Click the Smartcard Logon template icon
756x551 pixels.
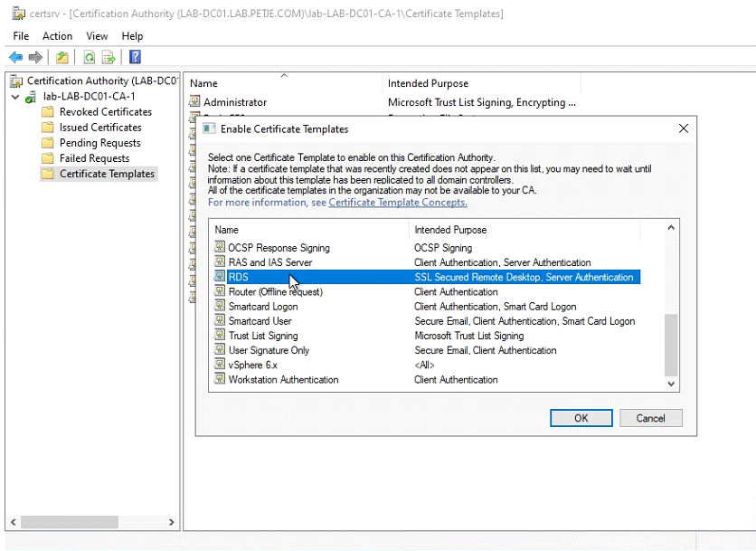(220, 307)
